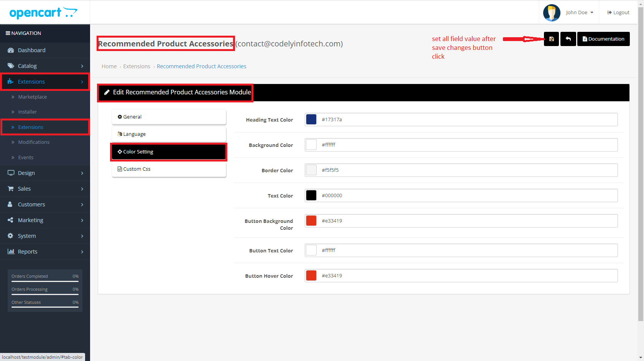Click the save changes floppy disk icon
The width and height of the screenshot is (644, 361).
tap(551, 39)
